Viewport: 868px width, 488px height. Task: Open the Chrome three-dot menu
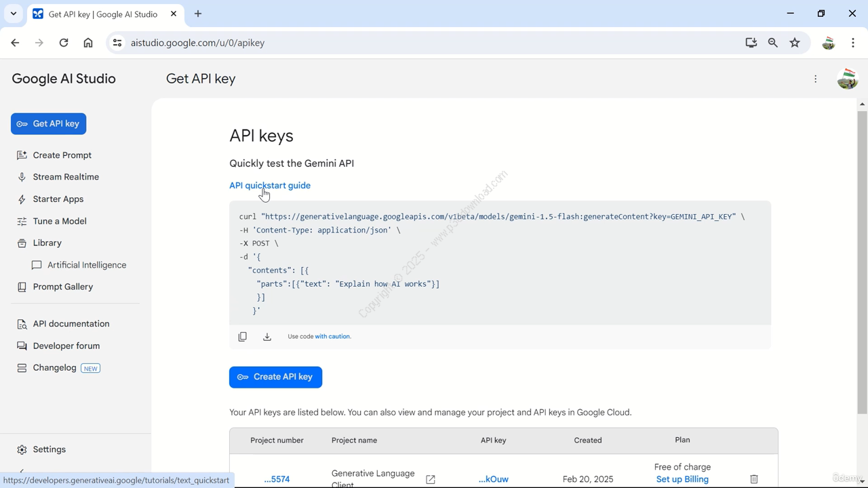point(853,43)
